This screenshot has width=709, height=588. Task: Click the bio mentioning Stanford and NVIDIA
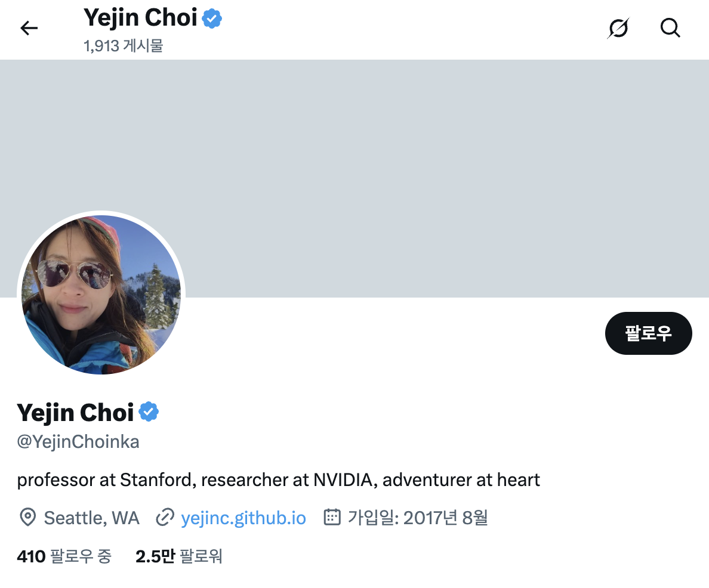click(x=279, y=479)
